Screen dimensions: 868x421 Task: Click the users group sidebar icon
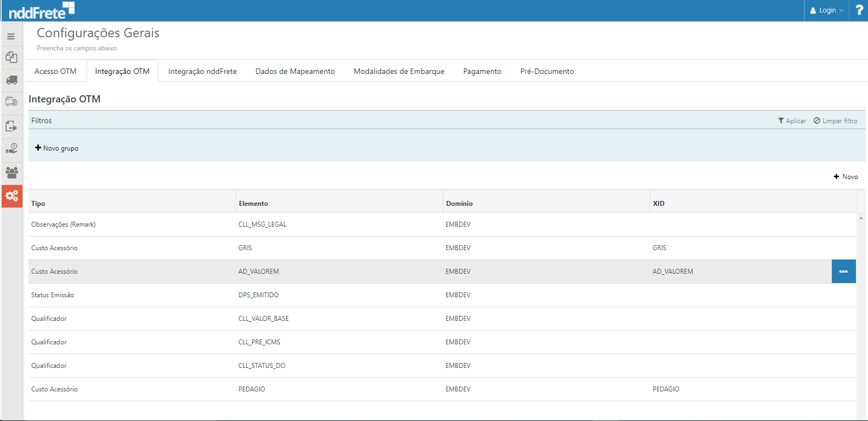[x=12, y=172]
